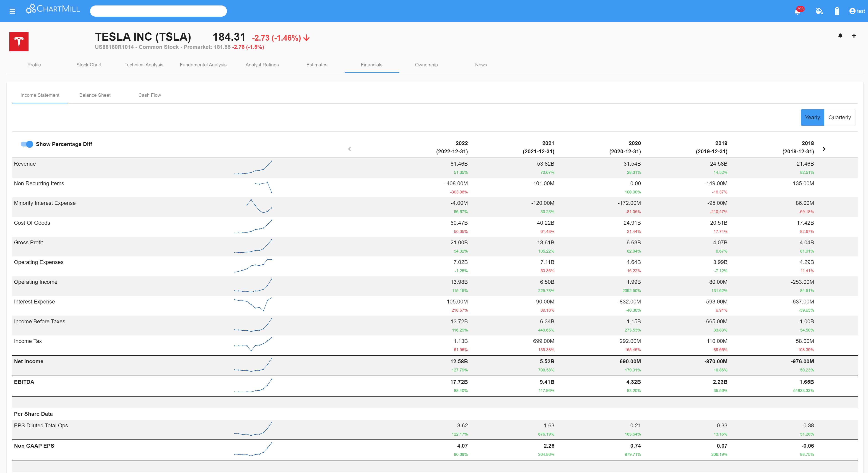Viewport: 868px width, 473px height.
Task: Go to Fundamental Analysis tab
Action: pos(203,65)
